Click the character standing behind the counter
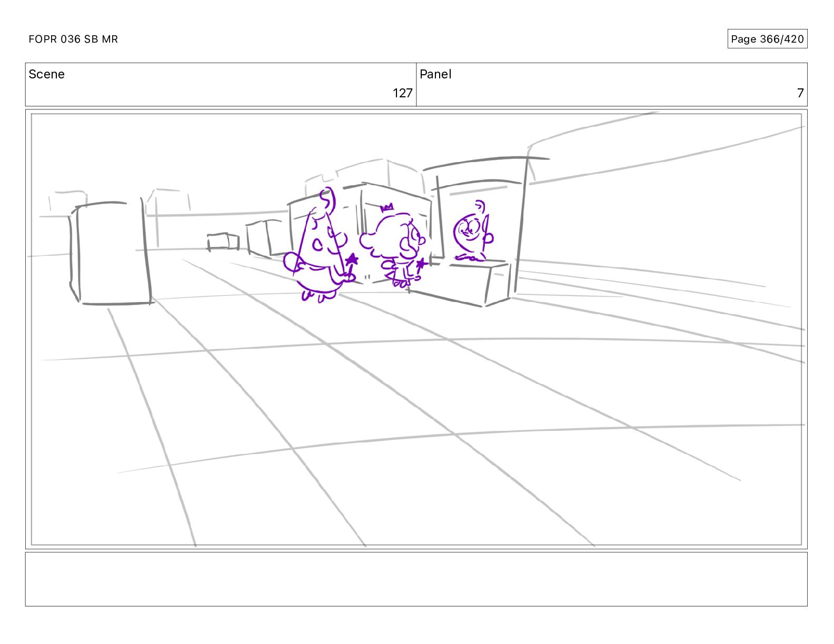The image size is (834, 644). 473,231
